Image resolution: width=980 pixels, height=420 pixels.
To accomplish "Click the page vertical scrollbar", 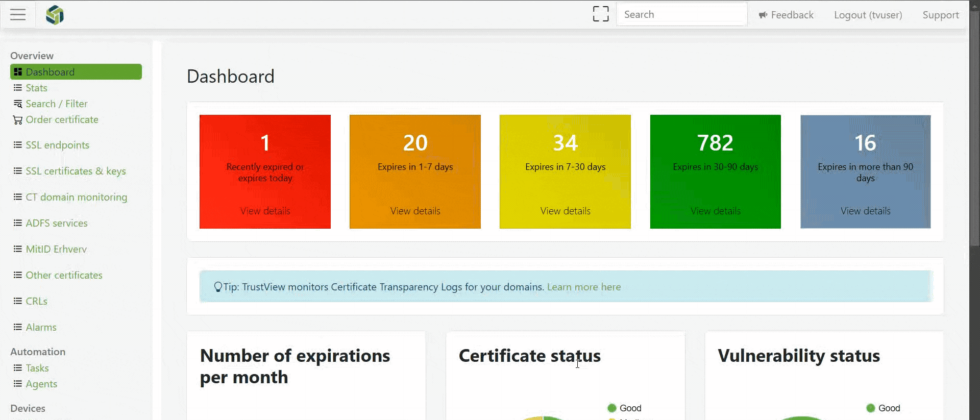I will click(x=974, y=128).
